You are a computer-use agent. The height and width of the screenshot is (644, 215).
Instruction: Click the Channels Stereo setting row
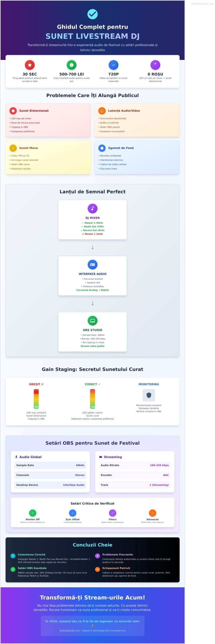point(50,475)
